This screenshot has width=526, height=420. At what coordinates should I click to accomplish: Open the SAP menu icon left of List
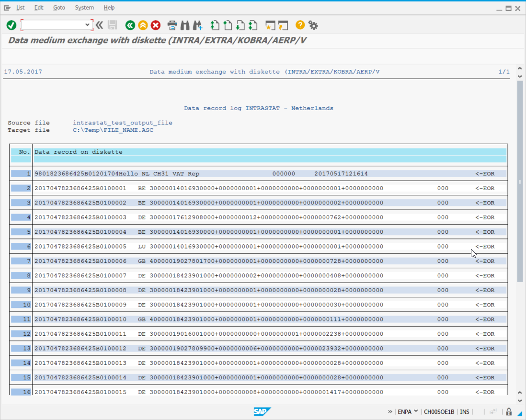tap(7, 8)
